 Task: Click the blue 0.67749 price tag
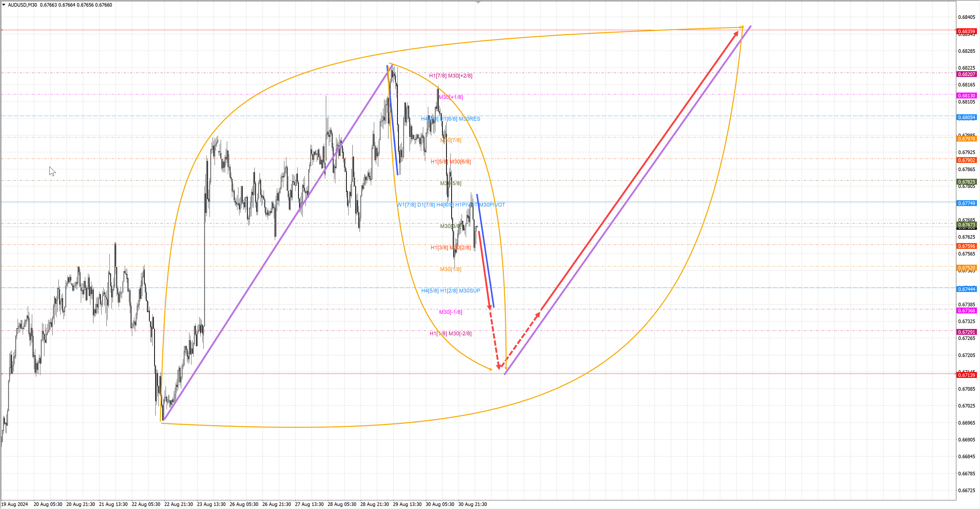pyautogui.click(x=966, y=203)
